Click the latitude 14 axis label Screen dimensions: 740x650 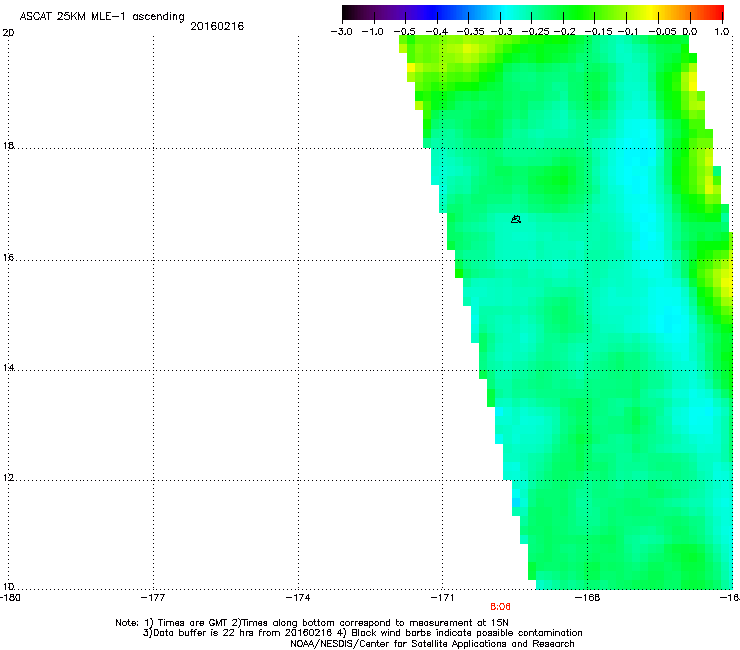click(8, 368)
